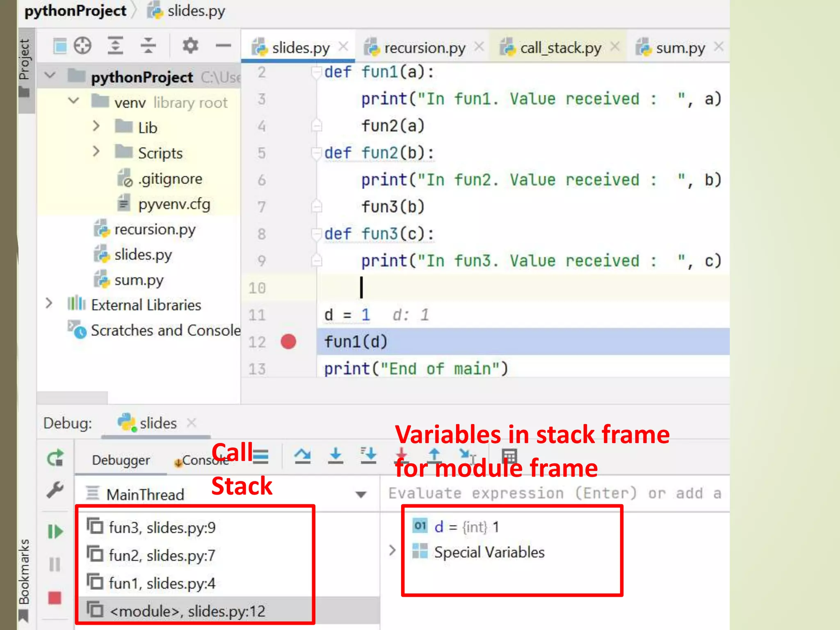This screenshot has width=840, height=630.
Task: Click Select Opened File crosshair icon
Action: coord(82,46)
